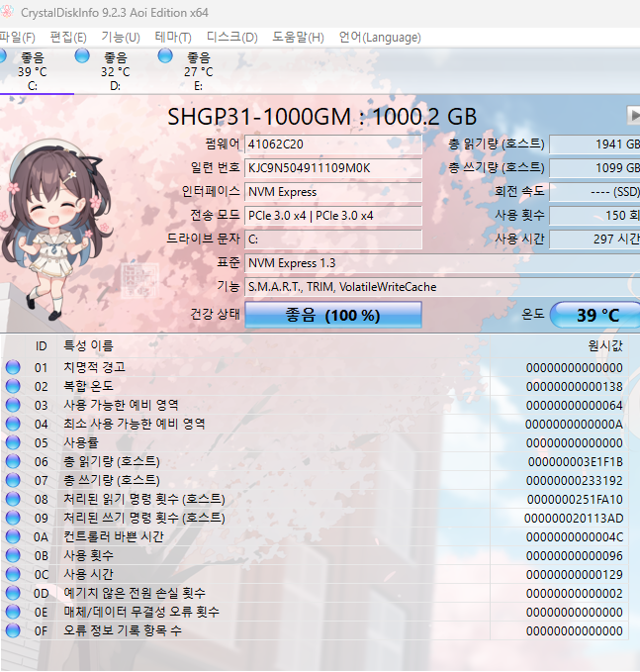Screen dimensions: 640x672
Task: Open the 언어(Language) menu
Action: click(380, 38)
